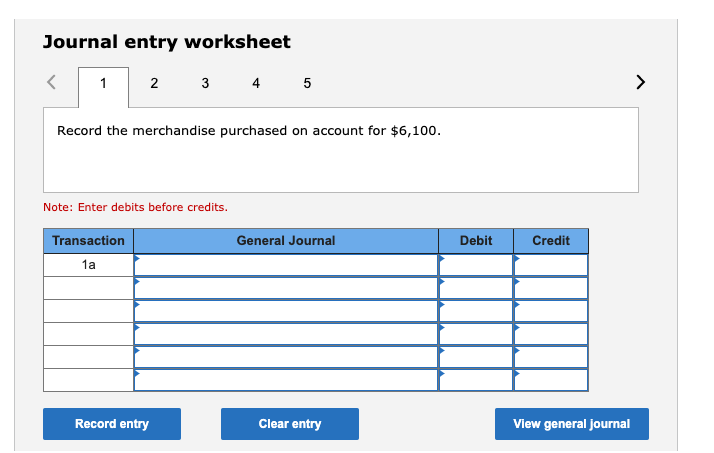Image resolution: width=714 pixels, height=453 pixels.
Task: Click the Record entry button
Action: 112,424
